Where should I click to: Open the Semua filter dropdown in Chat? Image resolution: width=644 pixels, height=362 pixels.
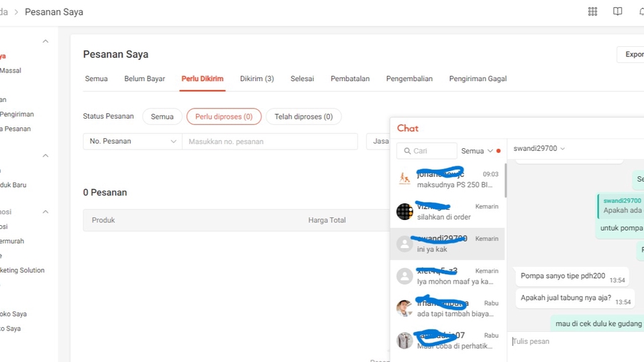476,151
